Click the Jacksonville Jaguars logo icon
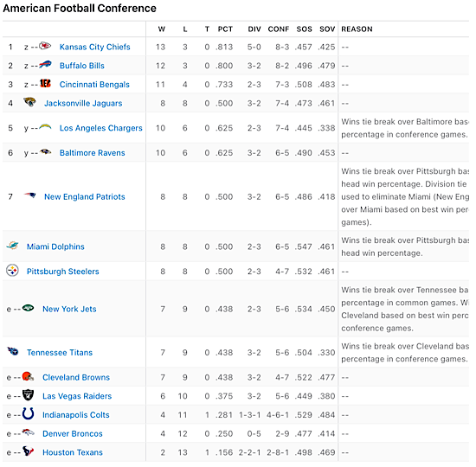The image size is (476, 467). pyautogui.click(x=29, y=102)
